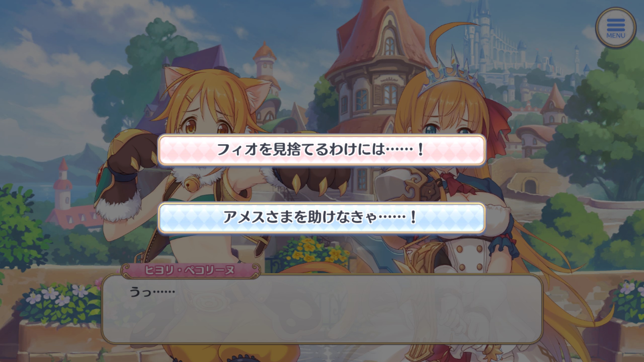Choose the blue option アメスさまを助けなきゃ
The height and width of the screenshot is (362, 644).
[321, 218]
